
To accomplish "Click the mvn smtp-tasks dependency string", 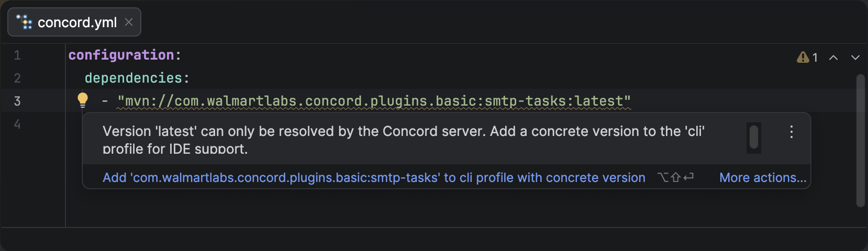I will [374, 101].
